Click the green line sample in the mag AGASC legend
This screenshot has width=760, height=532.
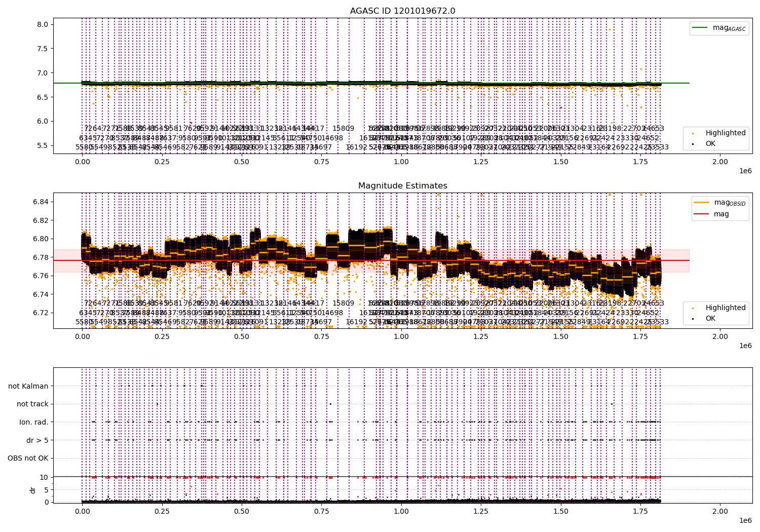(700, 28)
